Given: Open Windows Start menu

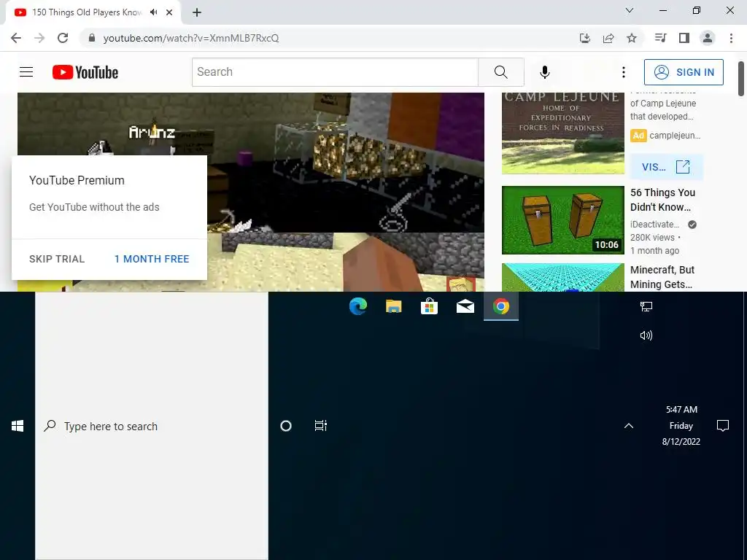Looking at the screenshot, I should 18,426.
